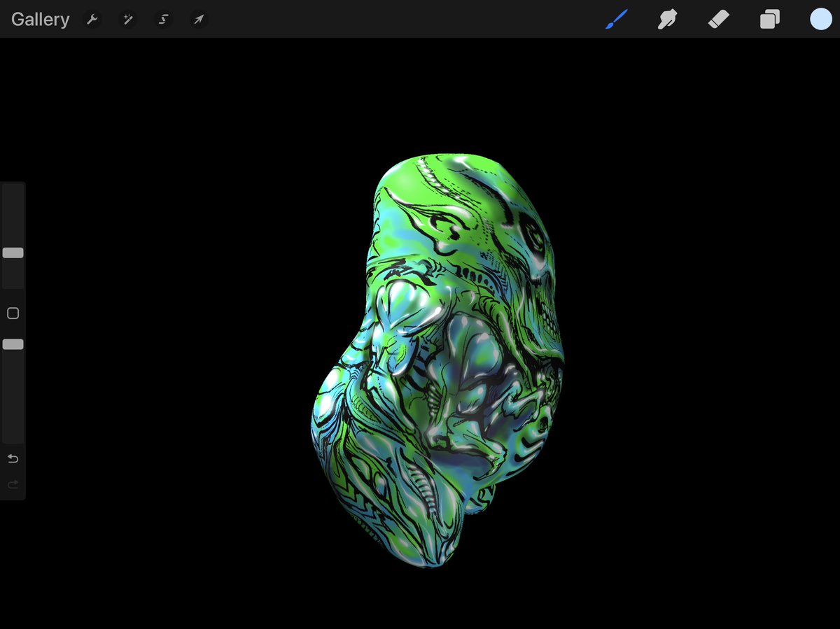Open the Layers panel

click(769, 19)
